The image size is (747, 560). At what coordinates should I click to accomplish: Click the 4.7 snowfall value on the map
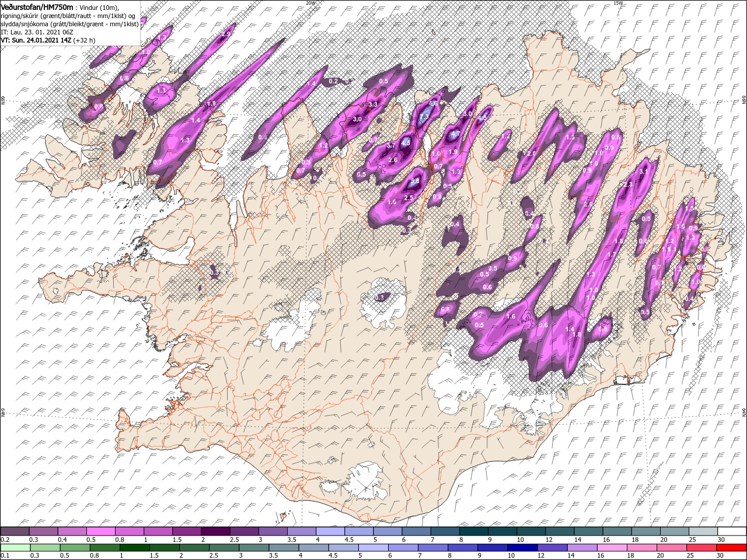coord(456,134)
